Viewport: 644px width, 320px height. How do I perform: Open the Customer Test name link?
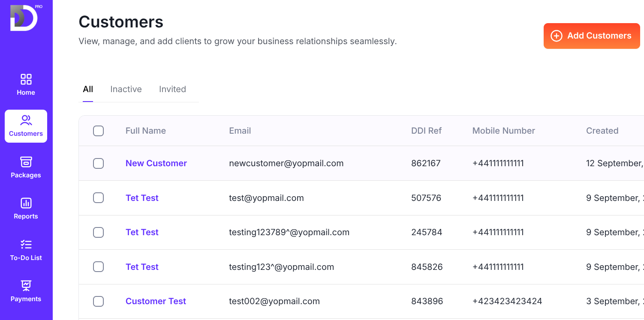pyautogui.click(x=156, y=301)
